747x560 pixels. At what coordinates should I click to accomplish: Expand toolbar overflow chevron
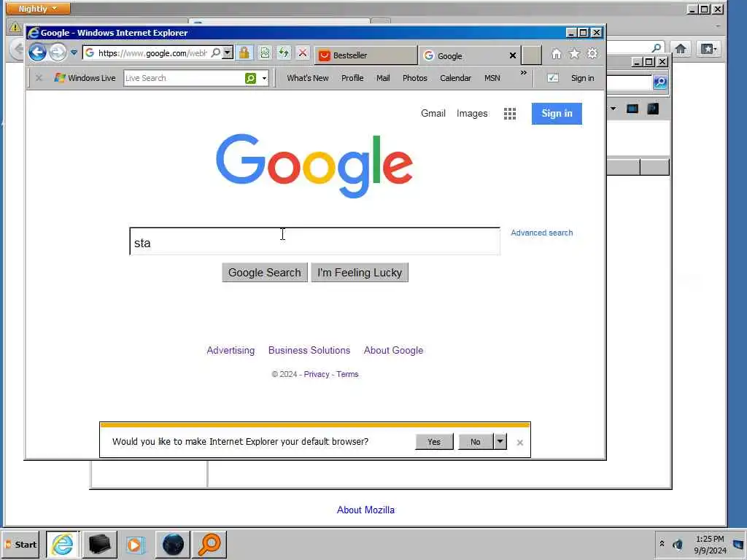524,73
